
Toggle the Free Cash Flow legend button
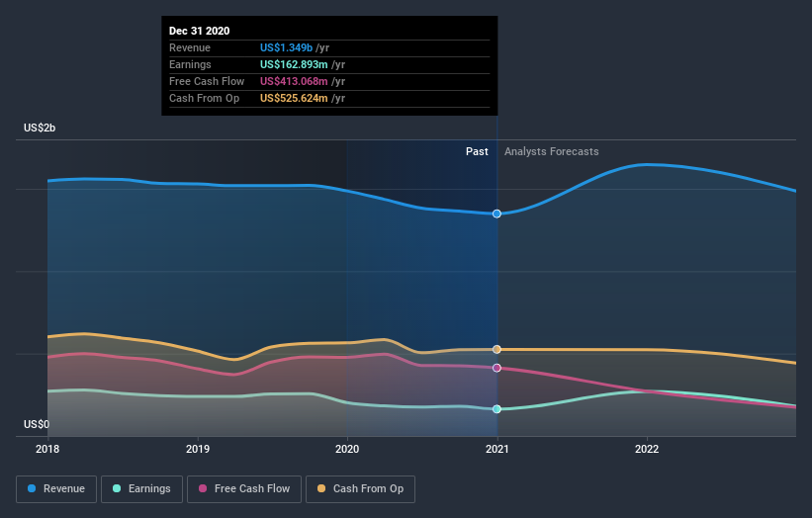[x=244, y=489]
